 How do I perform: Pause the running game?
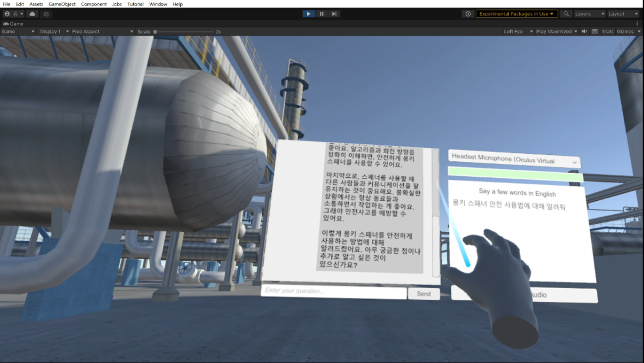321,14
